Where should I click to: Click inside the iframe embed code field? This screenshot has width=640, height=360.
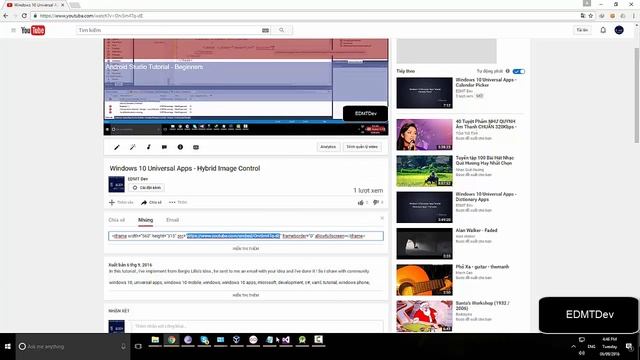coord(246,236)
